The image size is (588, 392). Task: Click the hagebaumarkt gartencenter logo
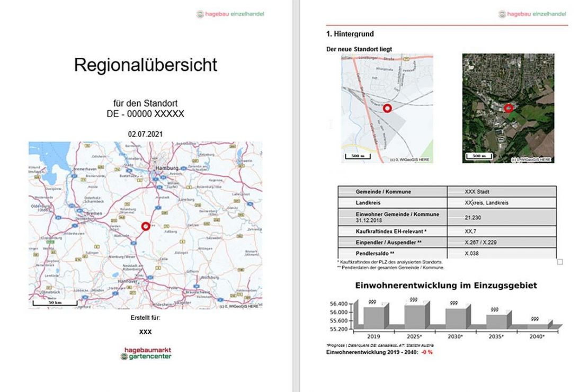coord(146,353)
